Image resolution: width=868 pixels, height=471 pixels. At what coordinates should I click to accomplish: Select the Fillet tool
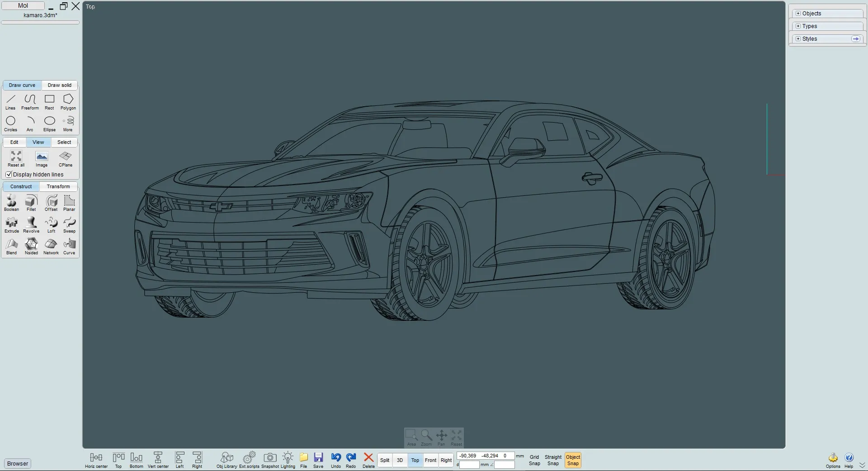(x=31, y=203)
